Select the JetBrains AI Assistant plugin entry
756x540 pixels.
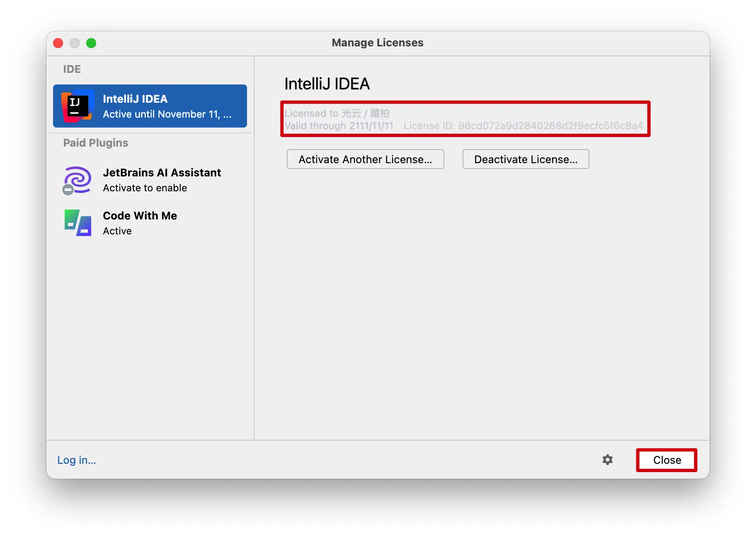(x=162, y=173)
